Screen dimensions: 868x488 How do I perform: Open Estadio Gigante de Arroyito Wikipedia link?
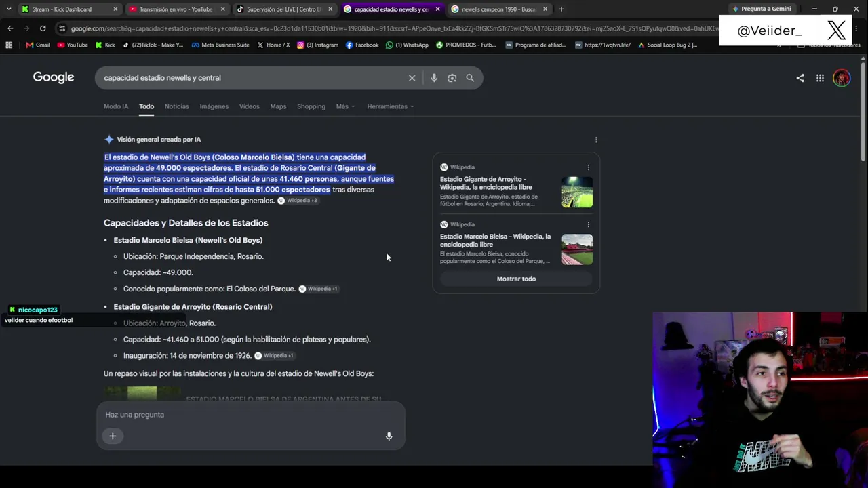(486, 183)
